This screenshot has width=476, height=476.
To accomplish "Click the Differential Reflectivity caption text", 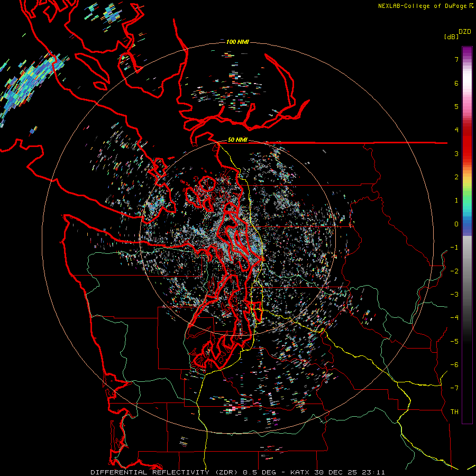I will (237, 472).
